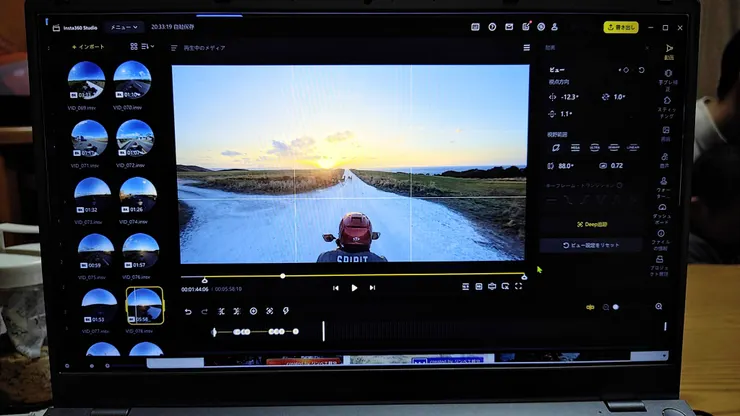Screen dimensions: 740x416
Task: Select the highlighted VID_078.insv clip
Action: [145, 306]
